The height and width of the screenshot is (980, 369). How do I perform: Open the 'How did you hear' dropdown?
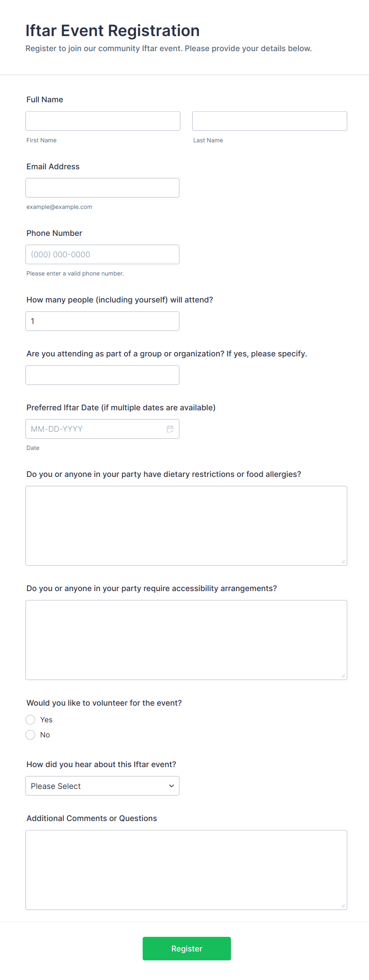[x=102, y=786]
